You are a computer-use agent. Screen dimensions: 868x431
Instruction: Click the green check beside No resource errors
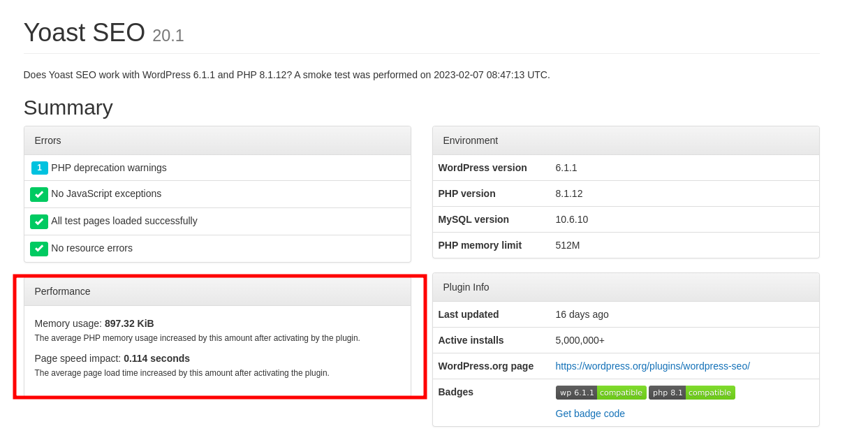[x=39, y=249]
